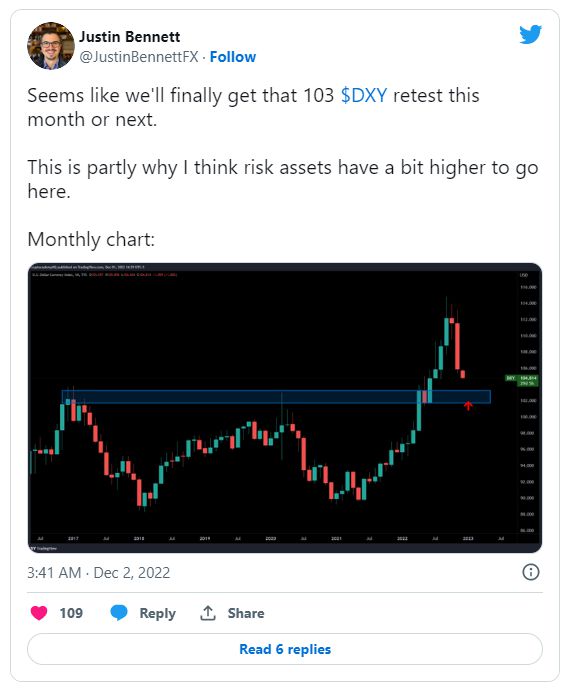The image size is (574, 691).
Task: Open the 3:41 AM Dec 2, 2022 timestamp
Action: [99, 573]
